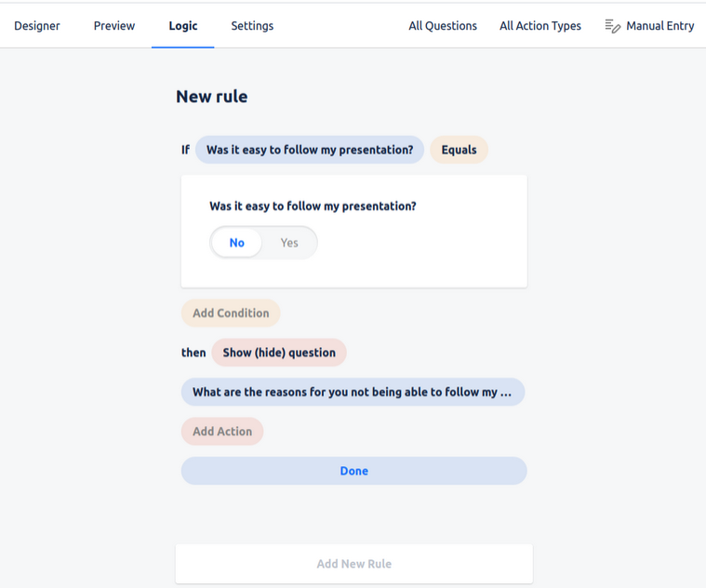Select the Yes option in the toggle
Viewport: 706px width, 588px height.
point(289,243)
